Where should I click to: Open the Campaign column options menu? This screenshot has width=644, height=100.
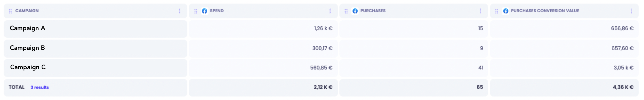(x=180, y=11)
